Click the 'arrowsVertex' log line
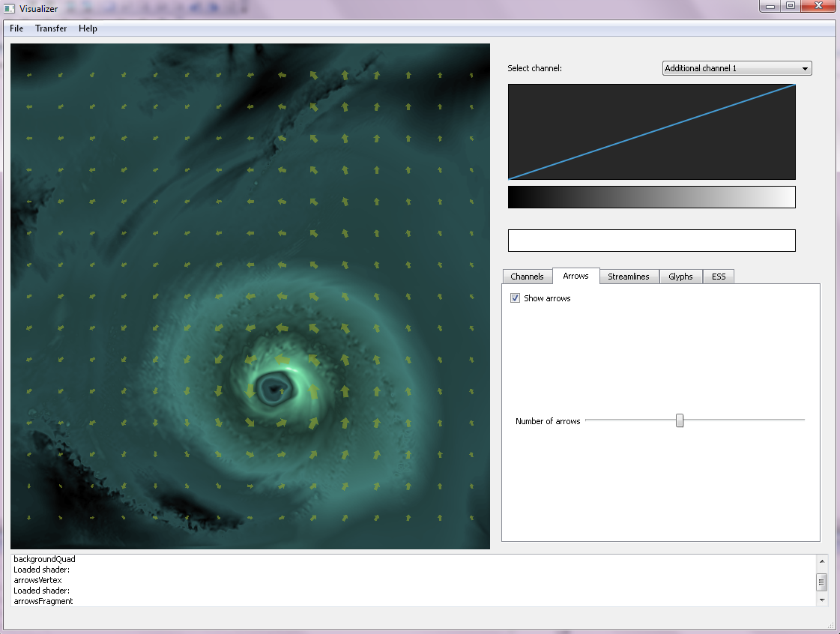 click(x=37, y=580)
